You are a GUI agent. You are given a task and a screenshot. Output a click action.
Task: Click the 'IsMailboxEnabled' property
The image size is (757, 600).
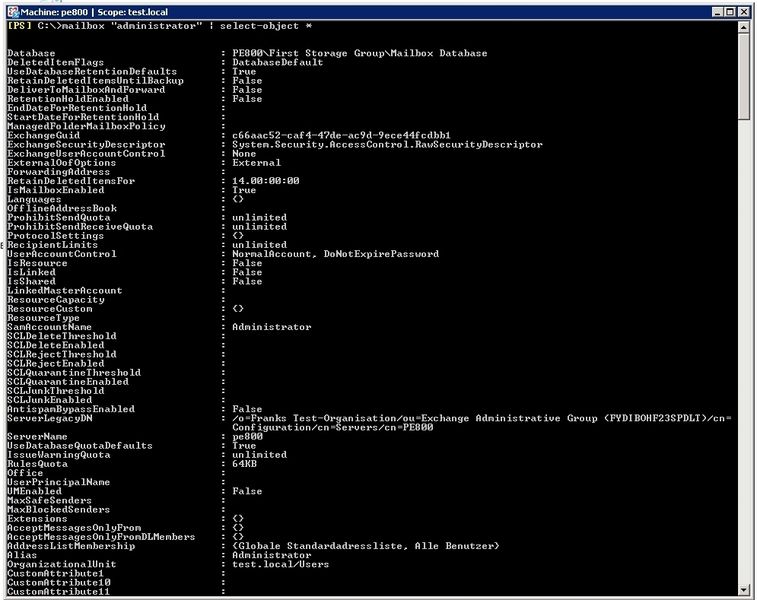tap(56, 190)
